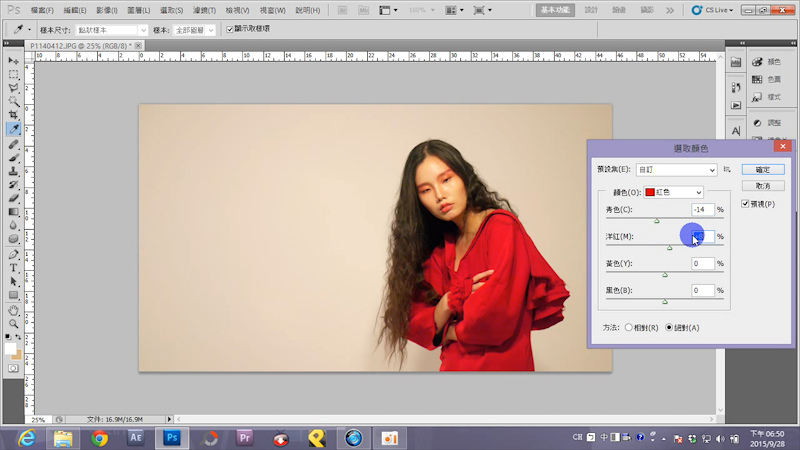Open the 影像(I) menu
The width and height of the screenshot is (800, 450).
click(107, 10)
